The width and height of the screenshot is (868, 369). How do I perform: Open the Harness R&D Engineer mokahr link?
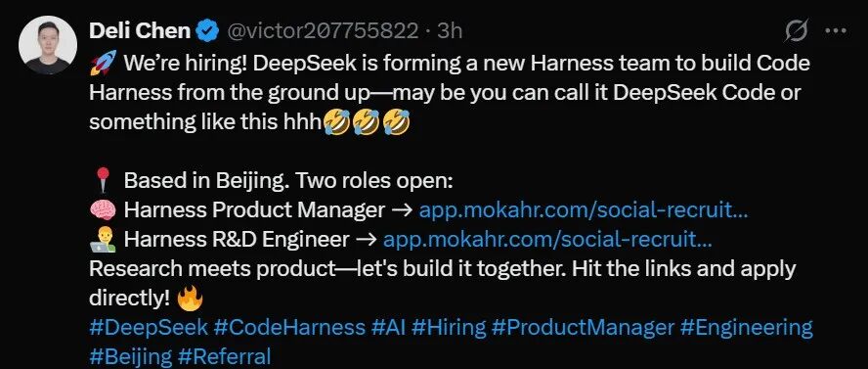pyautogui.click(x=547, y=240)
